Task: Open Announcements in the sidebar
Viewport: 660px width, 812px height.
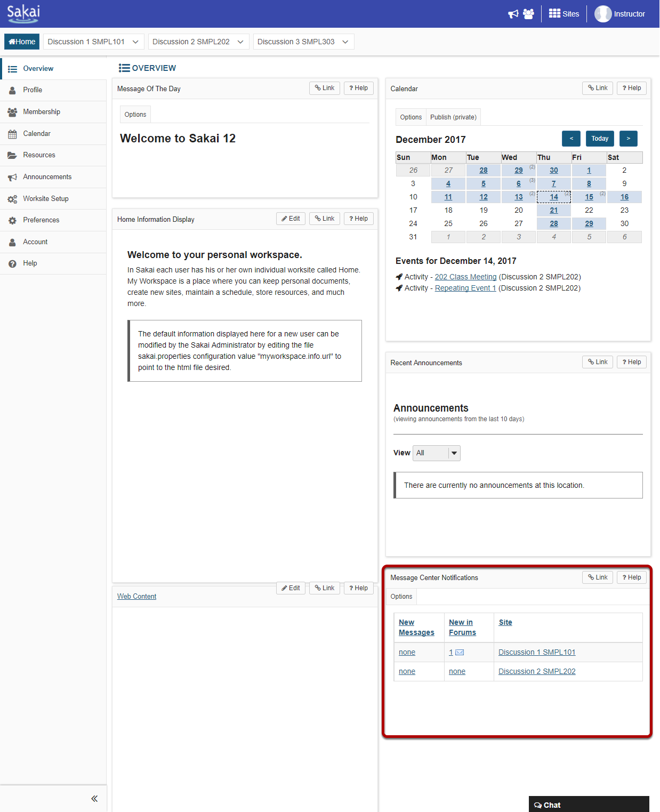Action: tap(53, 177)
